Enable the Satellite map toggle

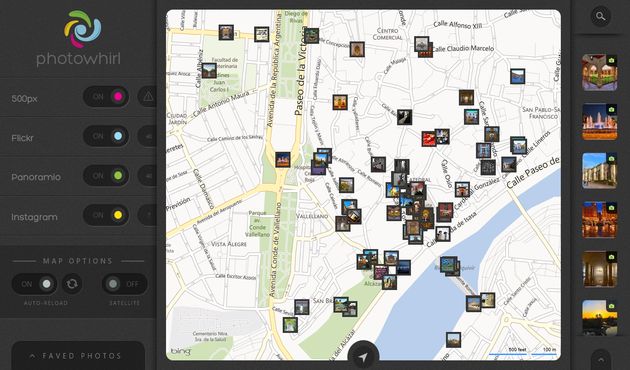[x=125, y=284]
